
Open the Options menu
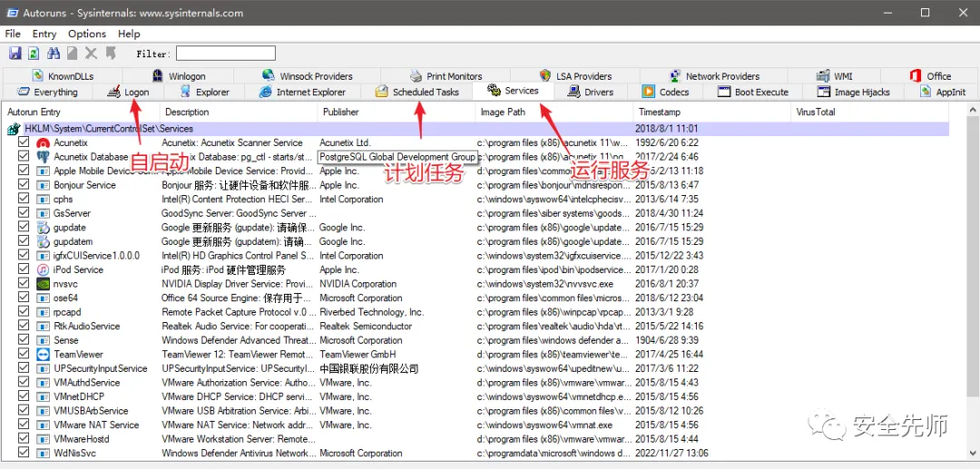click(87, 34)
